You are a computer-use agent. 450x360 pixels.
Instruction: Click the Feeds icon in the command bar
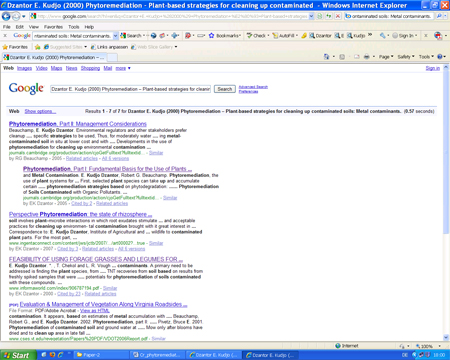click(342, 57)
